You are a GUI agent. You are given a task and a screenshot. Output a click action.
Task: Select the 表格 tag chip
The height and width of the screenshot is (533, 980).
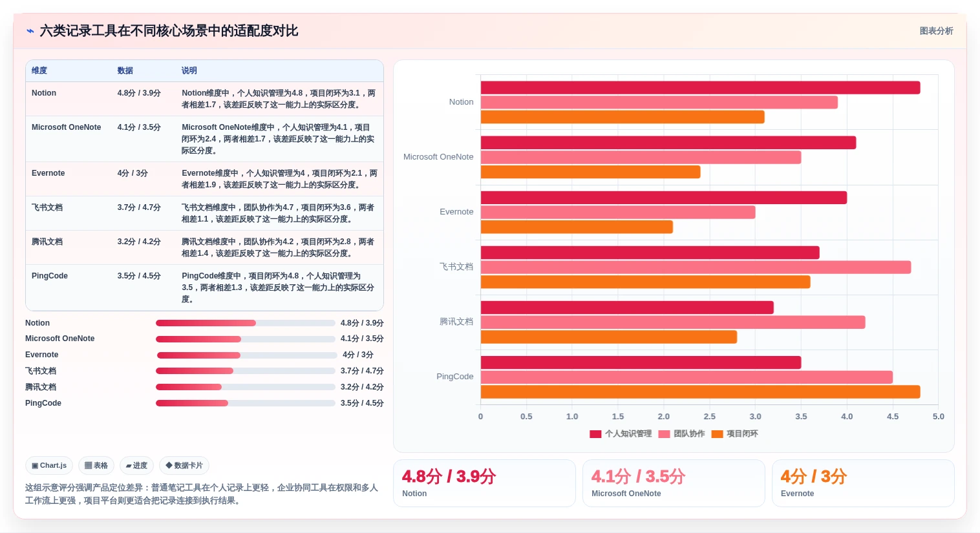point(96,465)
